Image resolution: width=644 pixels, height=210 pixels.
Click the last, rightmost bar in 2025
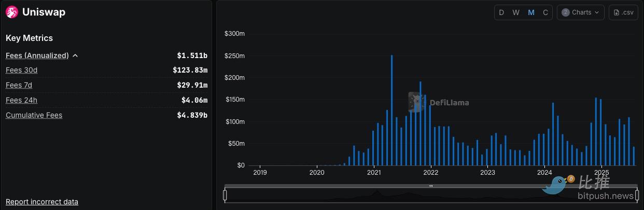coord(634,156)
